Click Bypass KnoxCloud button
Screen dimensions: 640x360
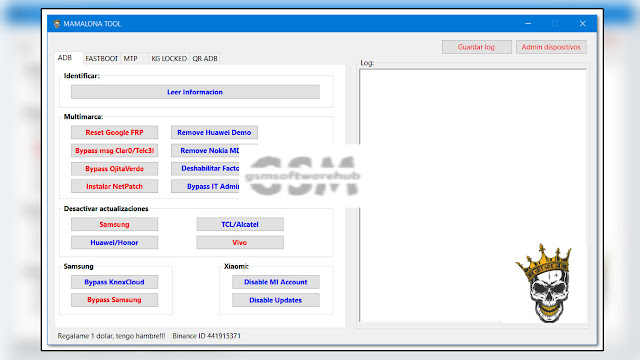tap(114, 282)
